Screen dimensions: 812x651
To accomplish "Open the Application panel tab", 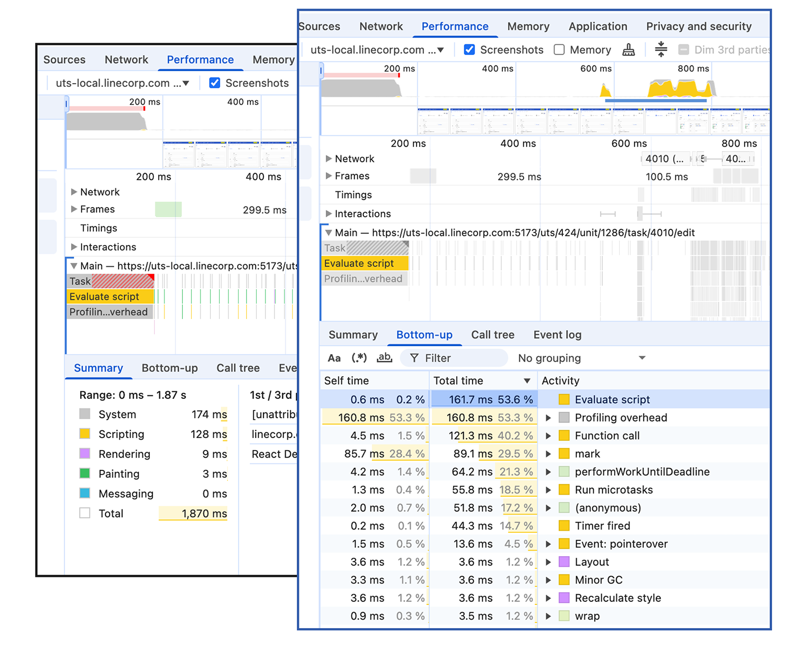I will point(597,26).
